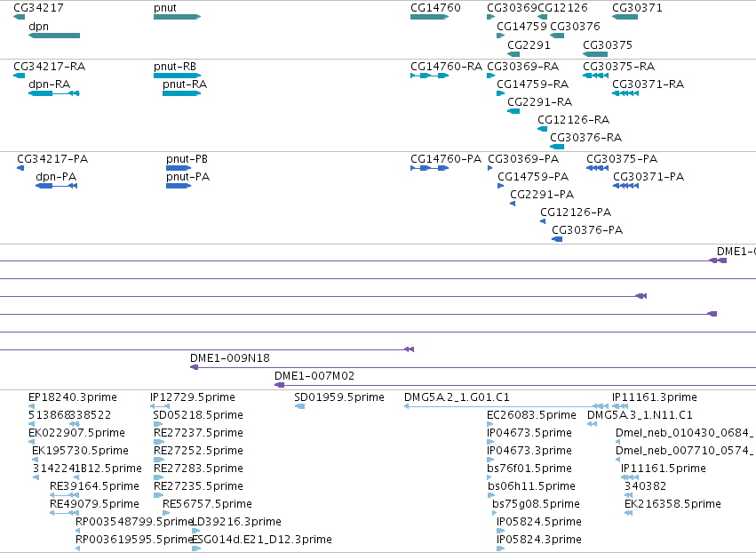Click the pnut-RA transcript label

point(185,84)
